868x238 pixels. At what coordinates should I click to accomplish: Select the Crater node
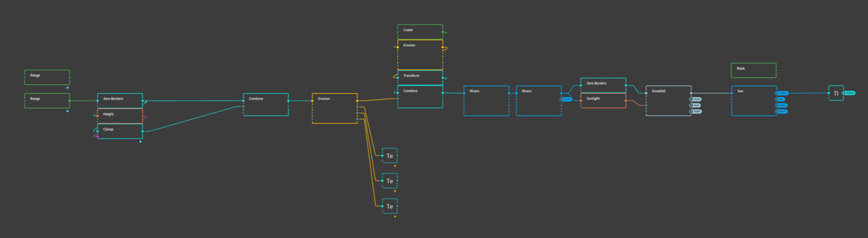[420, 32]
